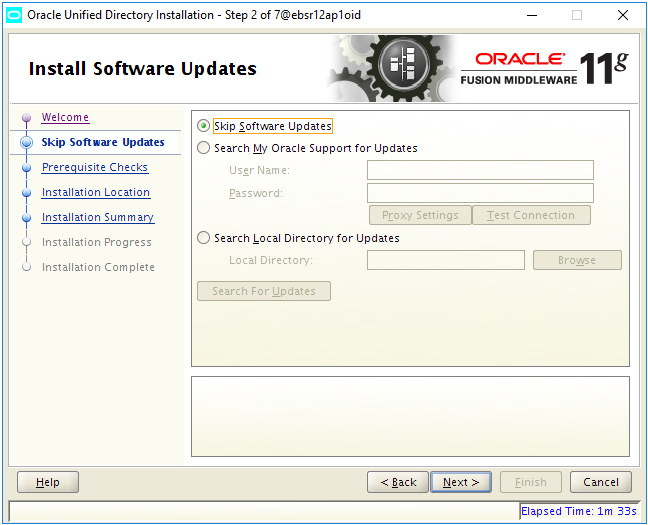The image size is (648, 525).
Task: Click the Prerequisite Checks step bullet marker
Action: [x=26, y=167]
